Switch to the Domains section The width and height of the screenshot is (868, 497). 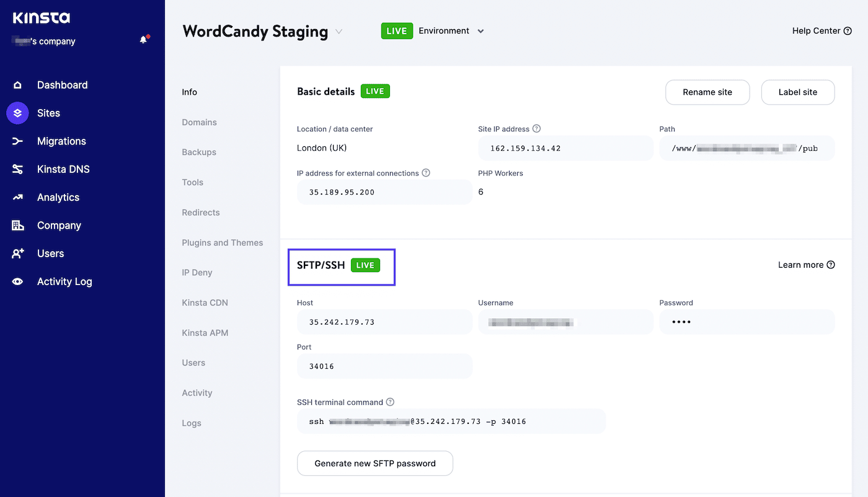(199, 122)
